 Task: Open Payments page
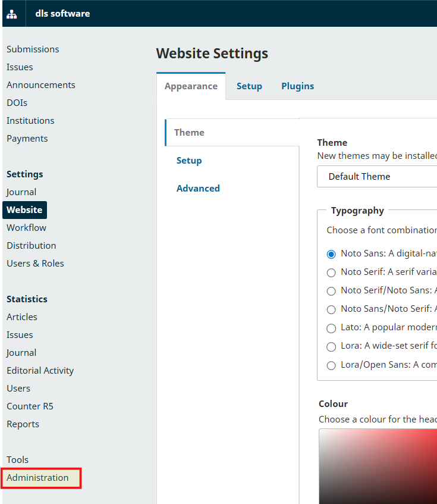coord(27,139)
